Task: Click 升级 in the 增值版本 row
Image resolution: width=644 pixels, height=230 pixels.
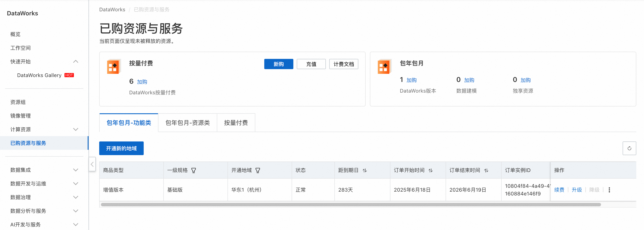Action: coord(577,190)
